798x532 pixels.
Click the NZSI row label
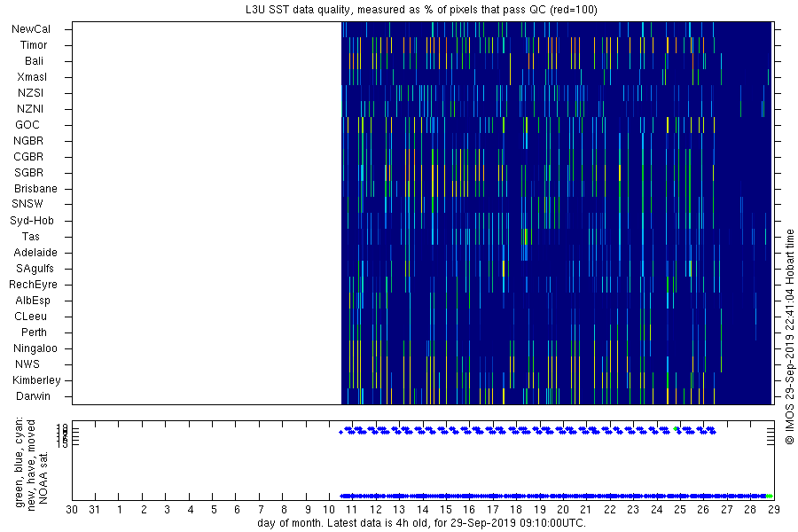pyautogui.click(x=30, y=93)
